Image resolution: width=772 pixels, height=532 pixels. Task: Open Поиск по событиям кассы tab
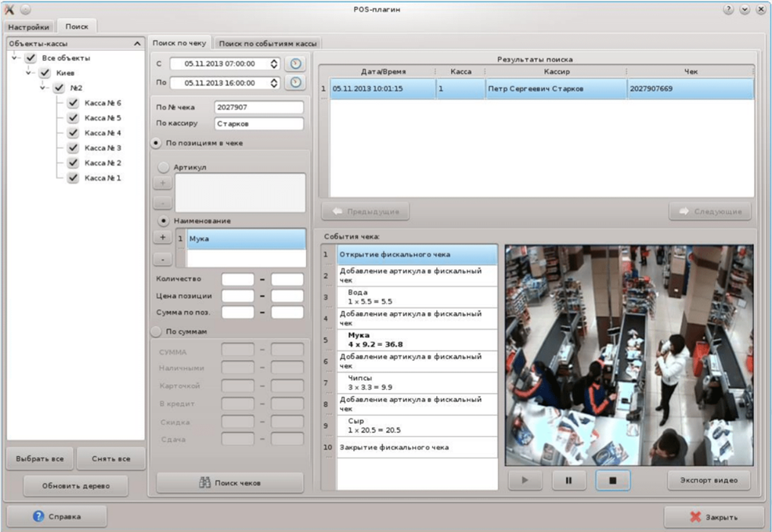[x=267, y=44]
